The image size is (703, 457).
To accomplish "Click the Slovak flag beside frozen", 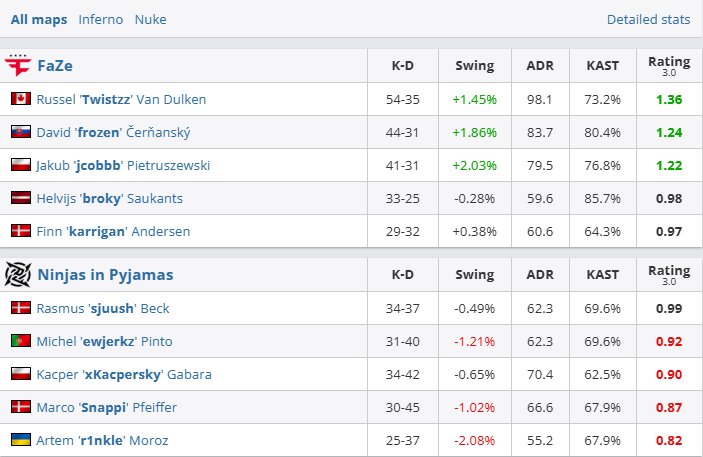I will [20, 132].
